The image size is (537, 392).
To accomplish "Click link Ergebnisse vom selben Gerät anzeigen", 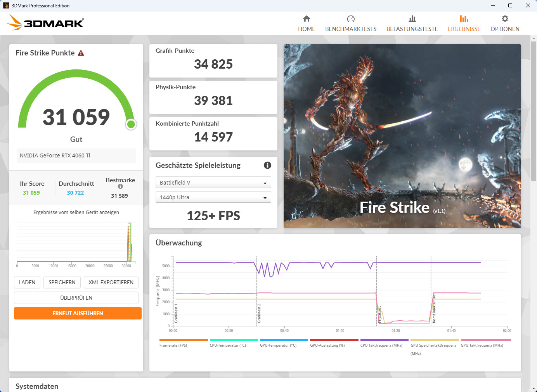I will (x=76, y=212).
